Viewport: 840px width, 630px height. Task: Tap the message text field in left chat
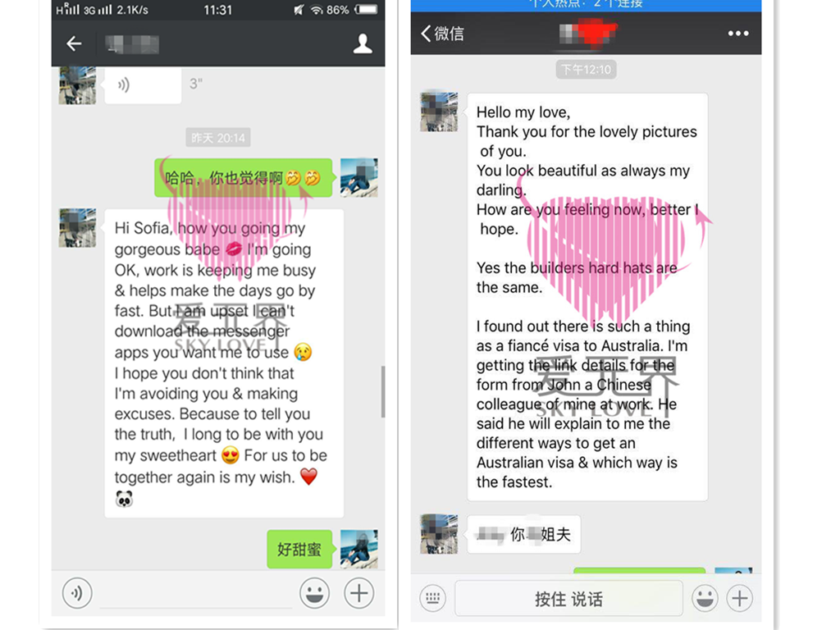[x=196, y=595]
